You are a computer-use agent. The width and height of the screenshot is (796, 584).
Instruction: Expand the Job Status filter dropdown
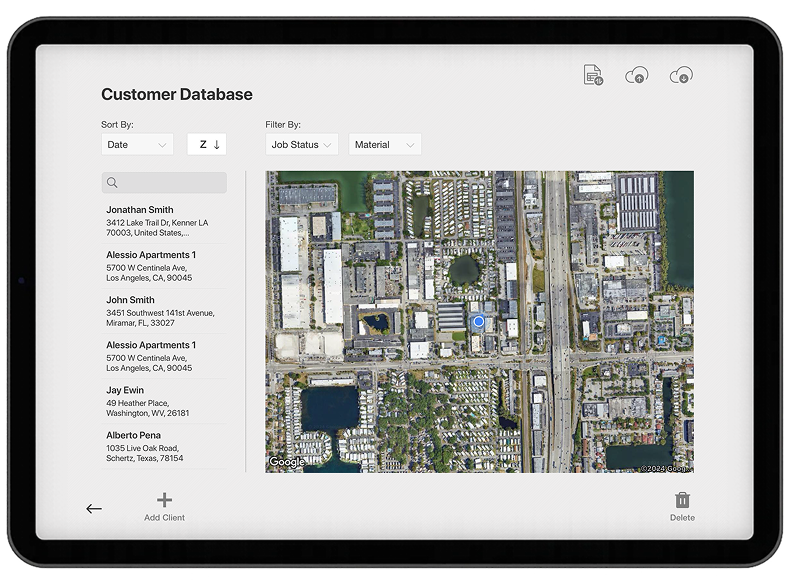point(301,144)
